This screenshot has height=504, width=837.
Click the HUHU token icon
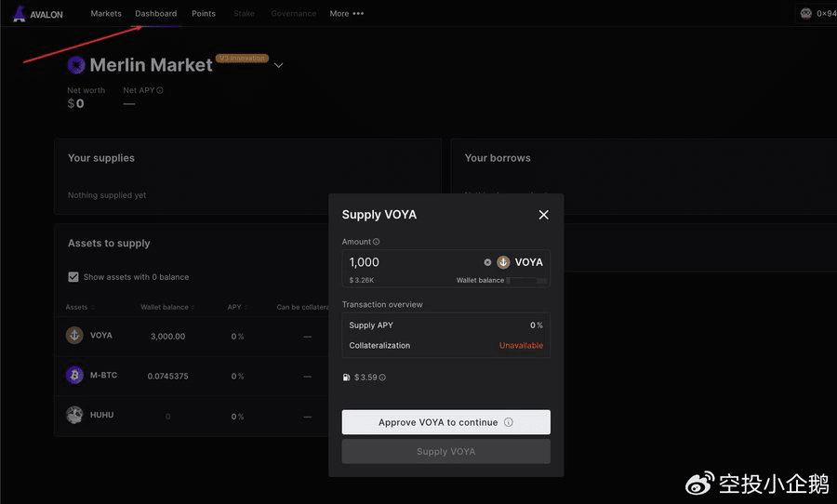74,415
